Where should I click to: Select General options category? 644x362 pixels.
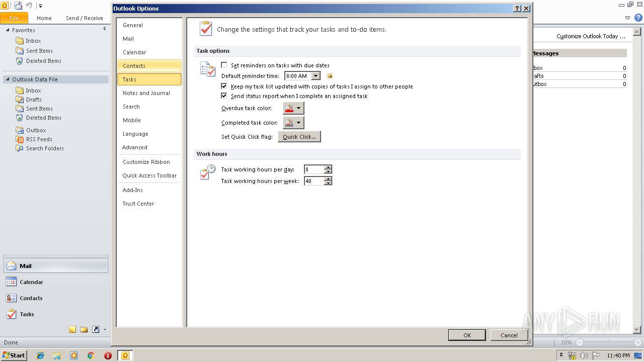click(x=149, y=25)
